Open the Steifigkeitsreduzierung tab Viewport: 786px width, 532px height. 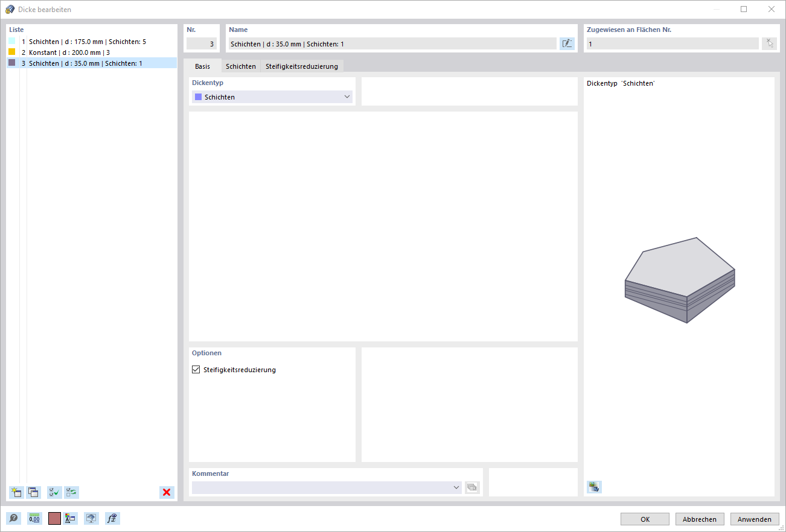302,66
